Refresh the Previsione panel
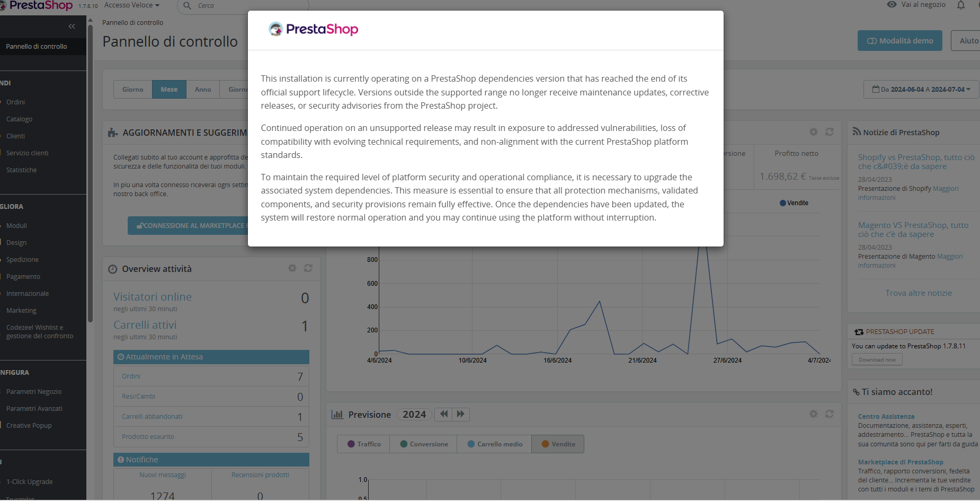This screenshot has height=501, width=980. coord(829,414)
